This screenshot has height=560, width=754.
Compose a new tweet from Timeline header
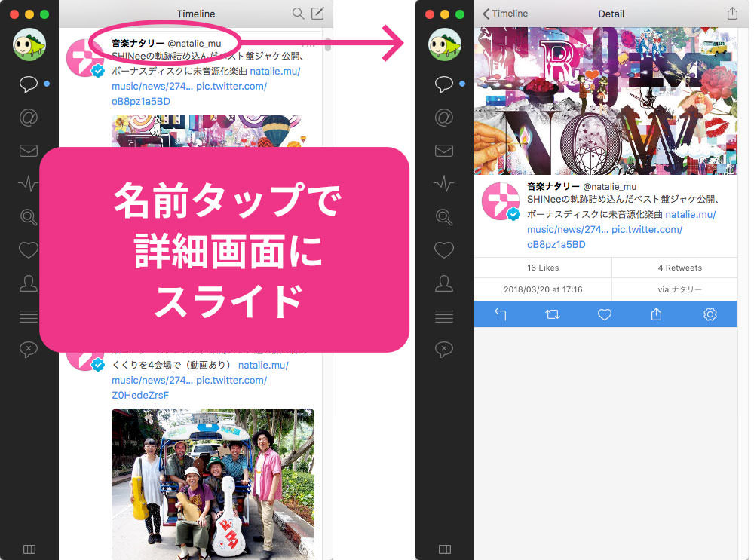317,14
